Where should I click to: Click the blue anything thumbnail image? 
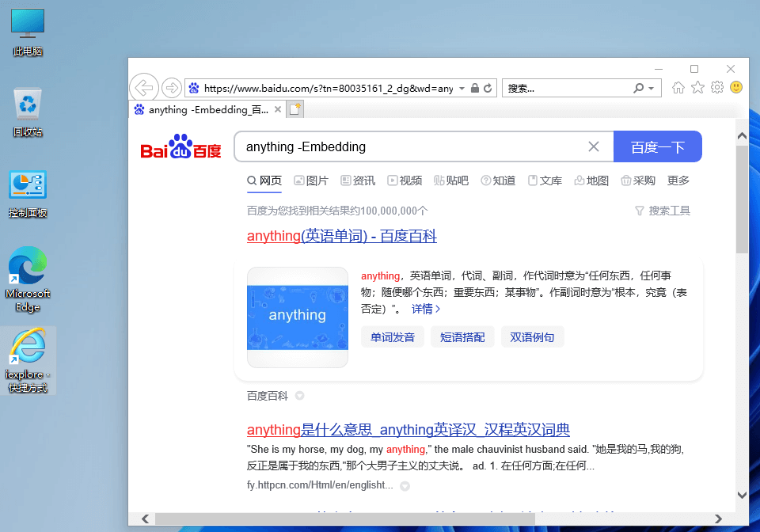298,317
